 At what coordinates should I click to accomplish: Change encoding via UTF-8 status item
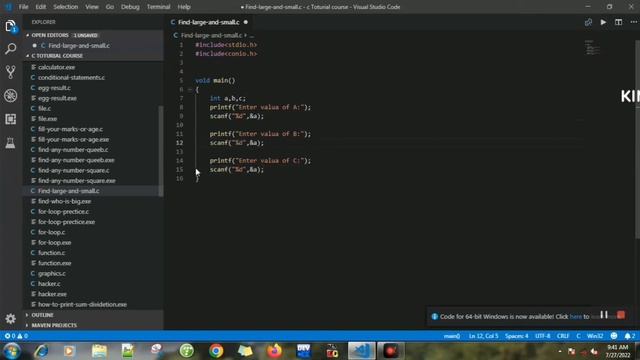(x=542, y=336)
